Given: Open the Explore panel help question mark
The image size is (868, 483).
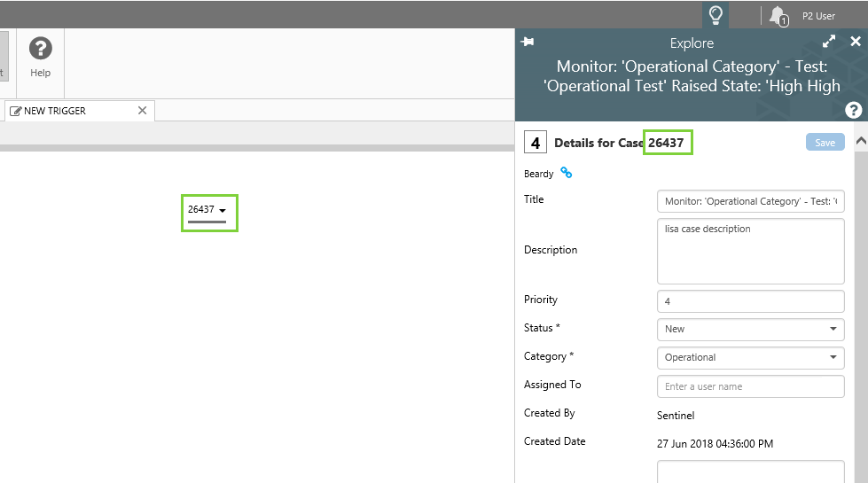Looking at the screenshot, I should pyautogui.click(x=853, y=110).
